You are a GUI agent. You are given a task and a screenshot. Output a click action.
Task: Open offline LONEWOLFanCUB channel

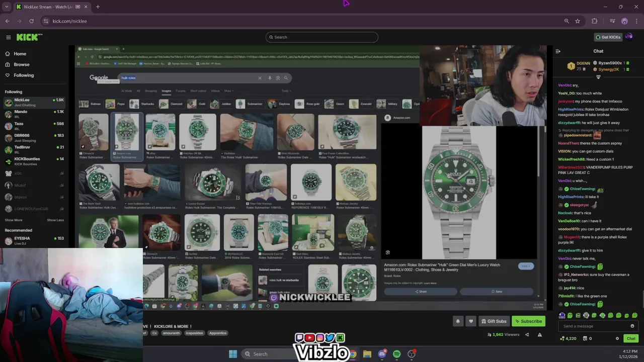(x=34, y=209)
